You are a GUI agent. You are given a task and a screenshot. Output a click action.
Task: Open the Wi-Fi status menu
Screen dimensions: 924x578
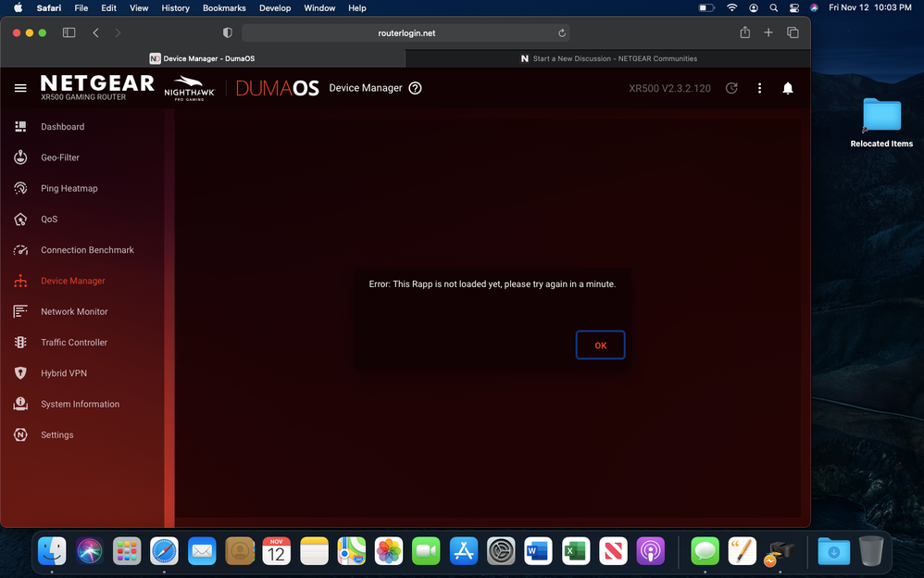(732, 7)
